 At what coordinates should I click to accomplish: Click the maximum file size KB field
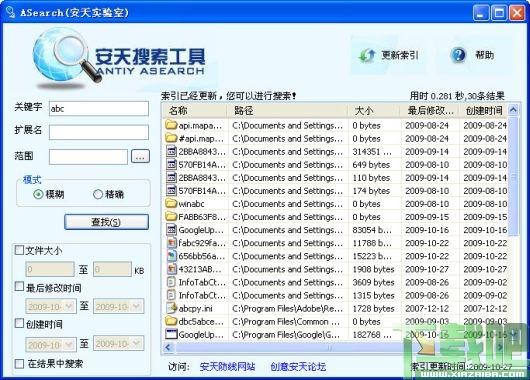[112, 269]
